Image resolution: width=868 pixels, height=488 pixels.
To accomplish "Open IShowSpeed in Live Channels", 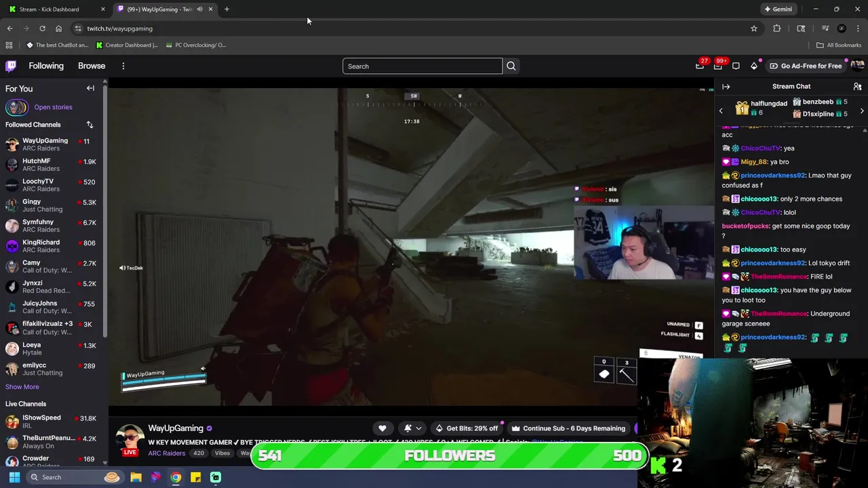I will (53, 422).
